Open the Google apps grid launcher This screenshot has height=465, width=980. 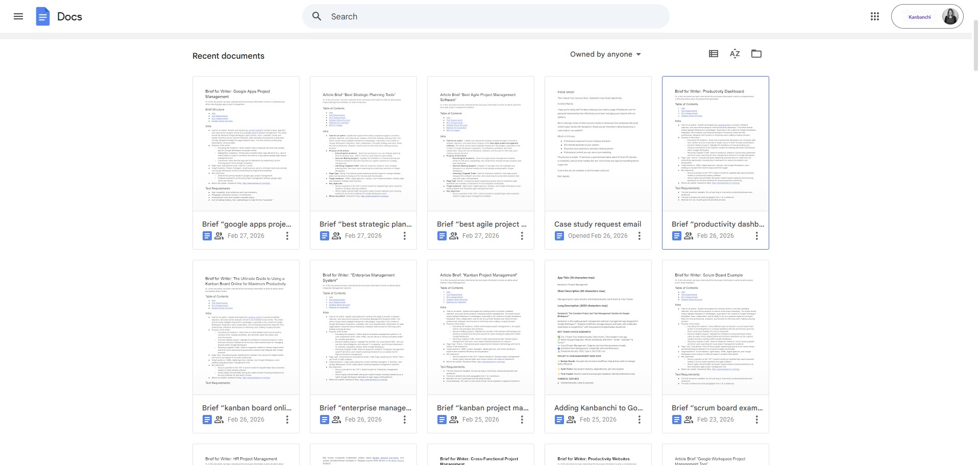click(x=875, y=16)
